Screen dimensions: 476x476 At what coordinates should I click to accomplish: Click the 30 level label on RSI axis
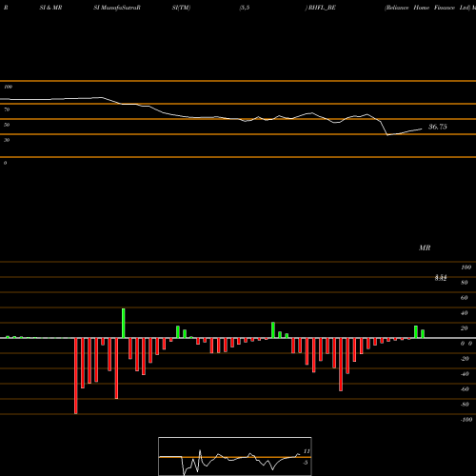pos(7,140)
